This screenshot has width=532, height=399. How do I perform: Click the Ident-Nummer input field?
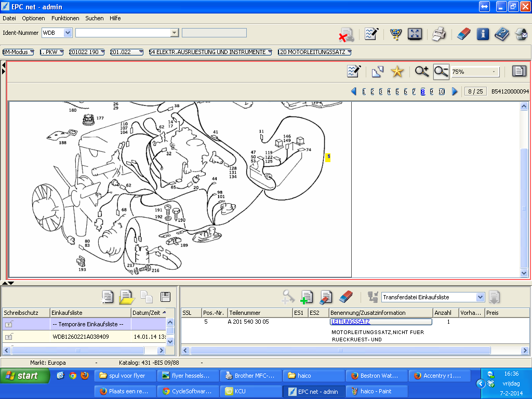coord(123,33)
